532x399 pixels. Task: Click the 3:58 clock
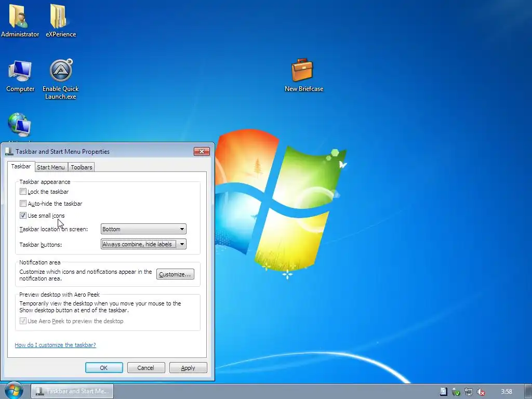point(506,392)
